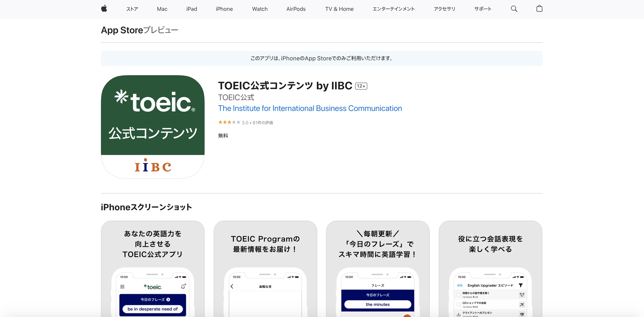
Task: Click the TOEIC app icon
Action: point(153,127)
